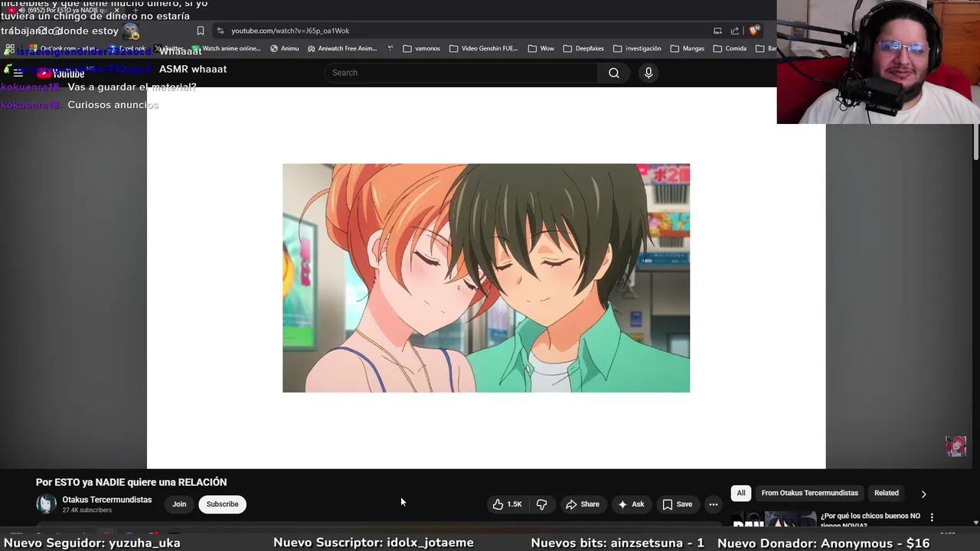Open the Brave Shields lion icon
The image size is (980, 551).
pyautogui.click(x=754, y=31)
